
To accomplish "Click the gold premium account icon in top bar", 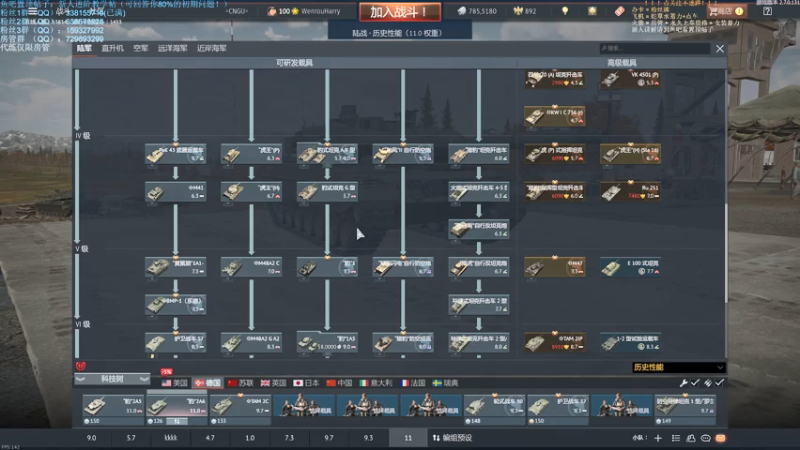I will point(592,11).
